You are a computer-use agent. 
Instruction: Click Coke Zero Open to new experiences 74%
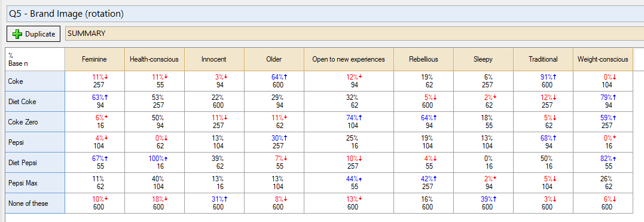tap(349, 121)
